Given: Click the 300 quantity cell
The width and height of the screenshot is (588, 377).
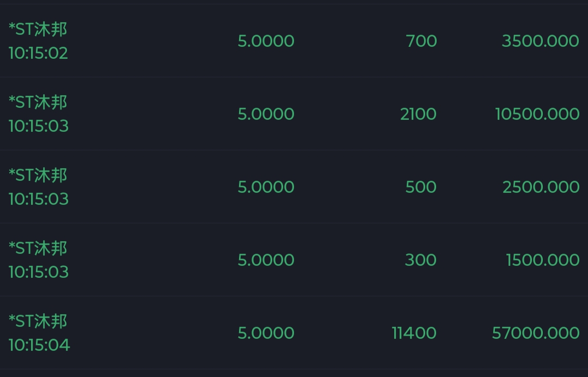Looking at the screenshot, I should pos(421,260).
